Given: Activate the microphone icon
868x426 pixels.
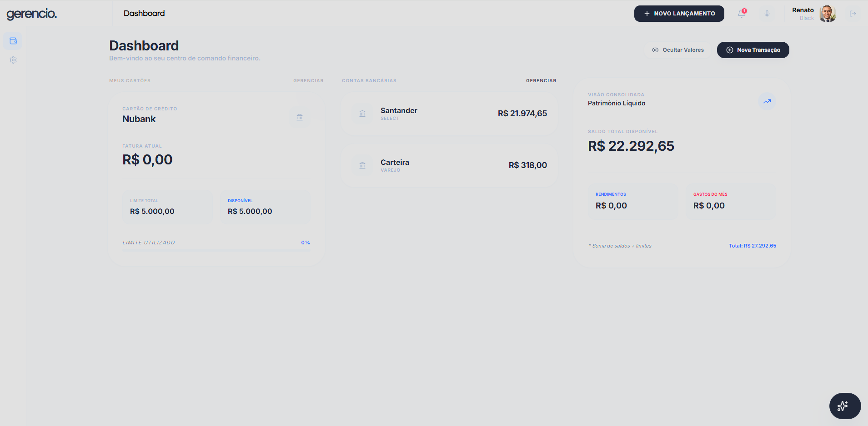Looking at the screenshot, I should (767, 14).
